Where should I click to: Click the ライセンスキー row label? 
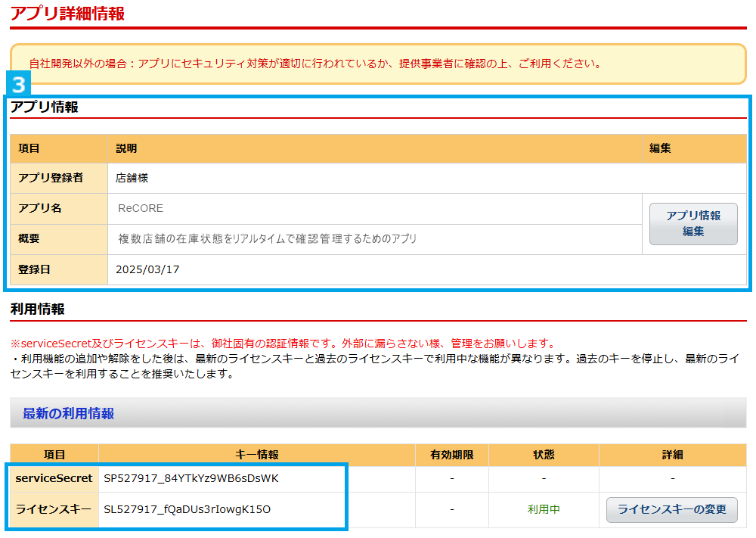pos(54,509)
